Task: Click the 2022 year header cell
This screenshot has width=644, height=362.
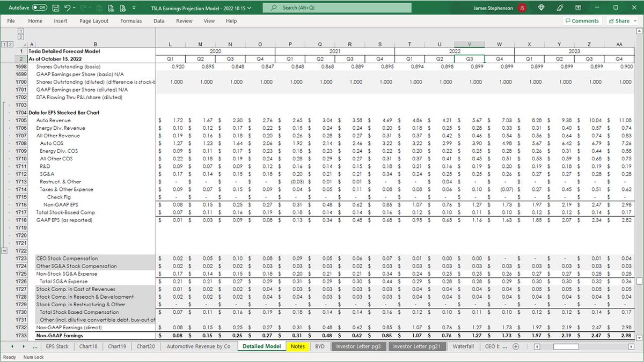Action: [x=454, y=51]
